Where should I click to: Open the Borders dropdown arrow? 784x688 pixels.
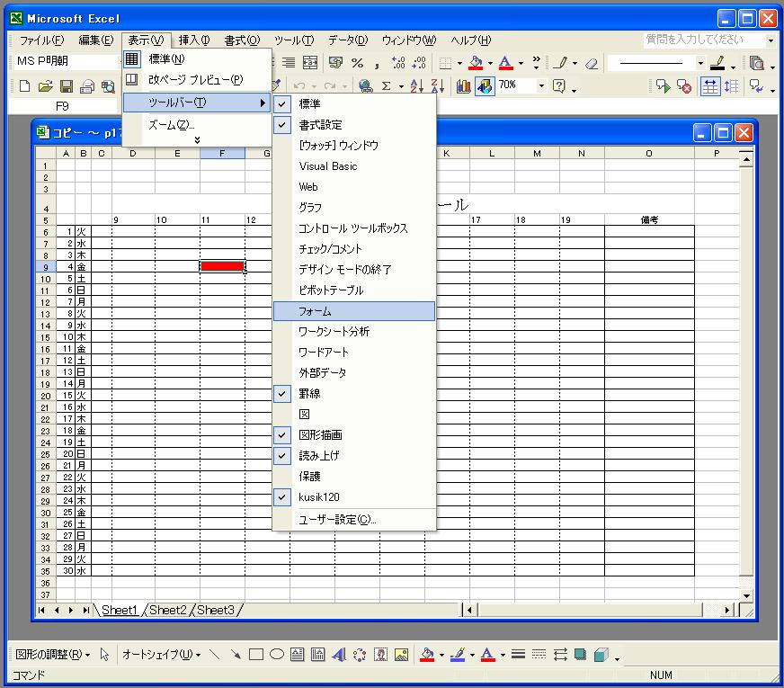click(459, 64)
